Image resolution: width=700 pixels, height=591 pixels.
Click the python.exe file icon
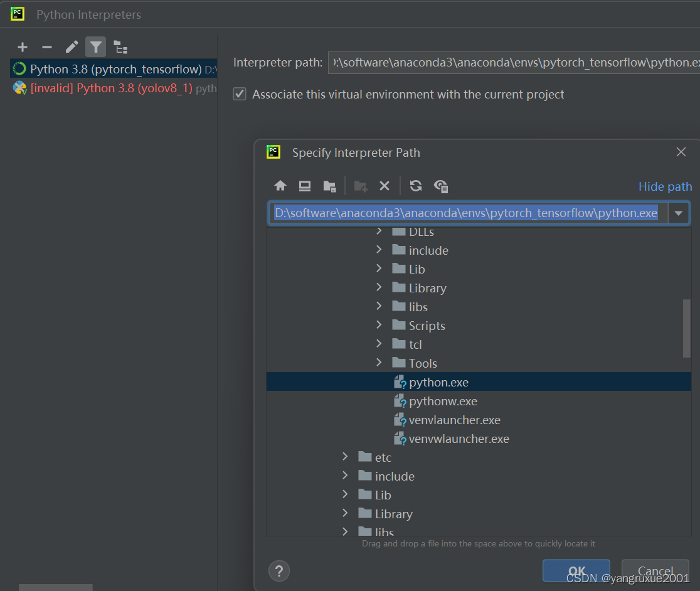[400, 382]
